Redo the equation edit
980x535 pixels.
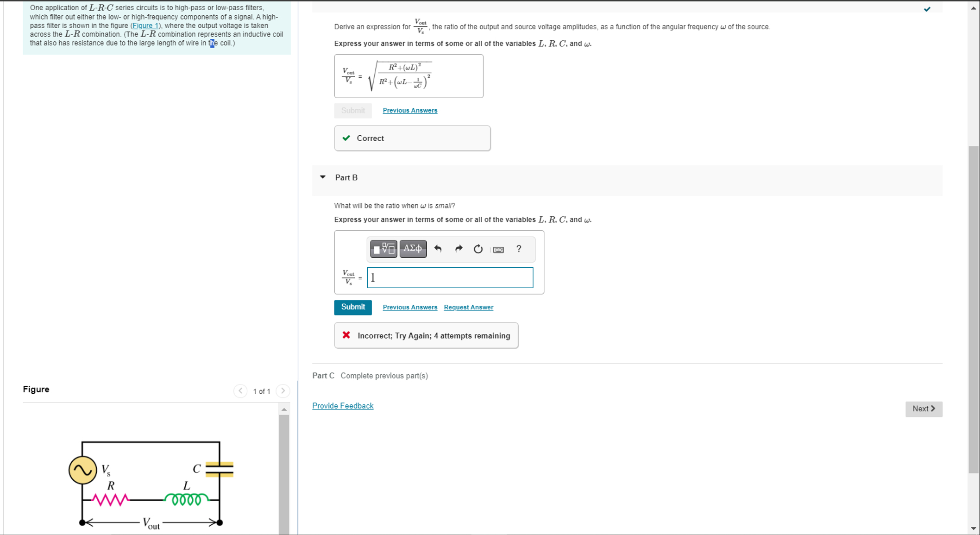point(459,249)
